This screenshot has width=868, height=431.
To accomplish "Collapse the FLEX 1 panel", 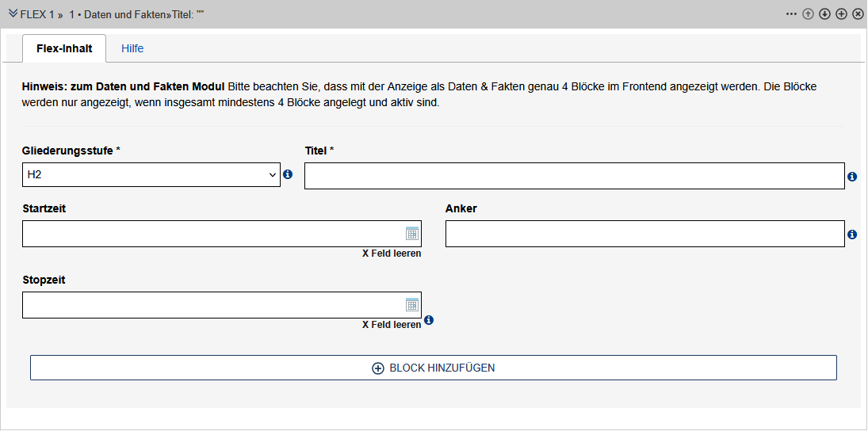I will [13, 14].
